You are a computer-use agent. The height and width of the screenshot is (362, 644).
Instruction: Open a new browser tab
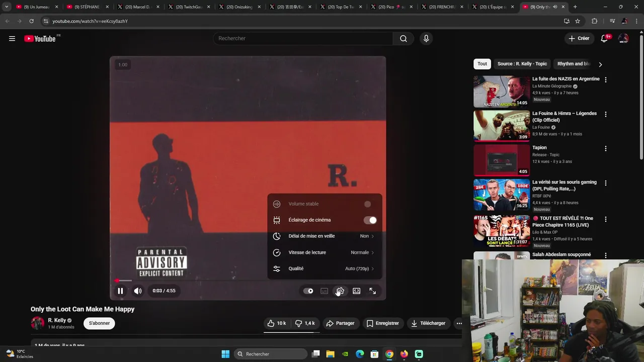[x=575, y=7]
